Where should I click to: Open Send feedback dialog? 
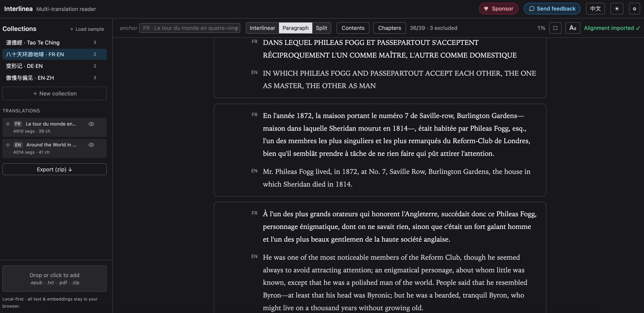[x=552, y=9]
